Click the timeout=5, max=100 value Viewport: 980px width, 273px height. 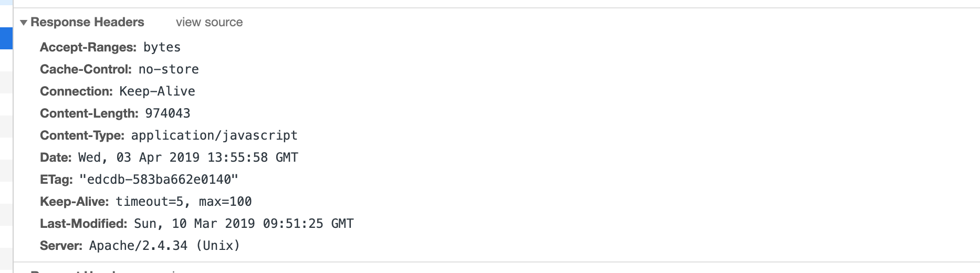point(184,202)
